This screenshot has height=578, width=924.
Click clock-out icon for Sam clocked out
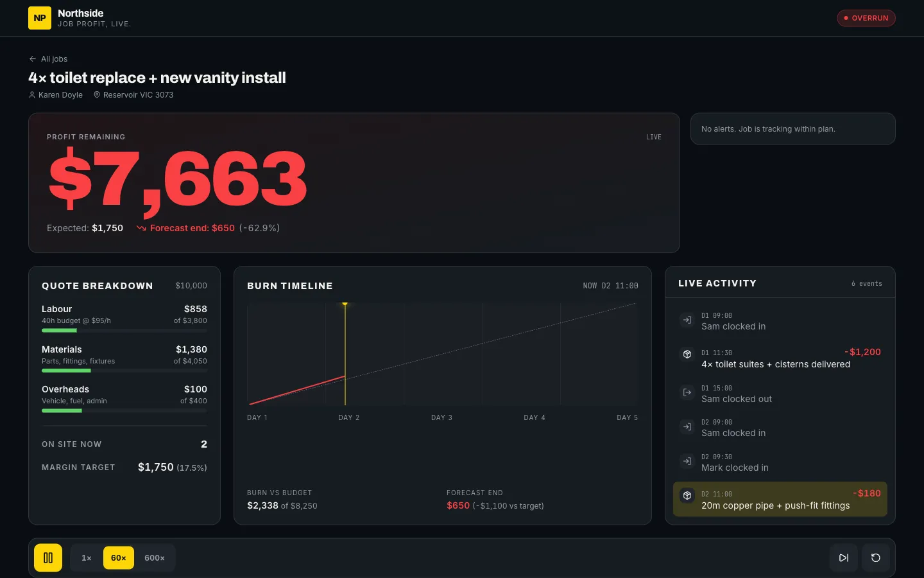tap(687, 392)
